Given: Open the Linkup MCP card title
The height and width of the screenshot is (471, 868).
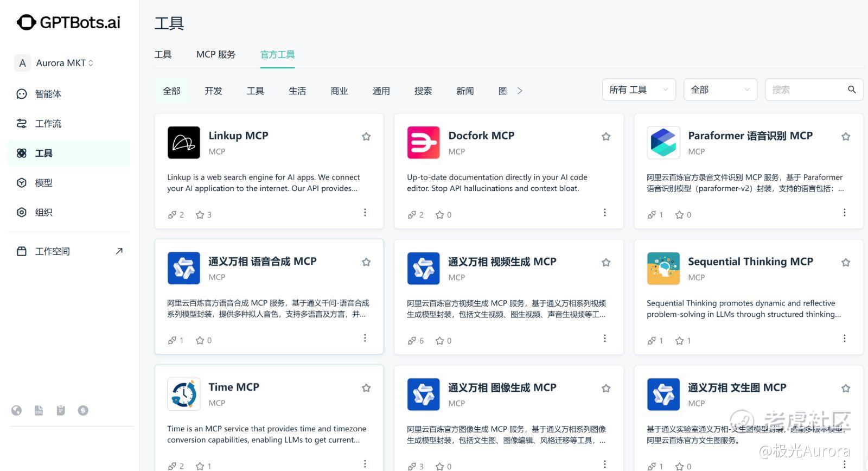Looking at the screenshot, I should coord(239,136).
